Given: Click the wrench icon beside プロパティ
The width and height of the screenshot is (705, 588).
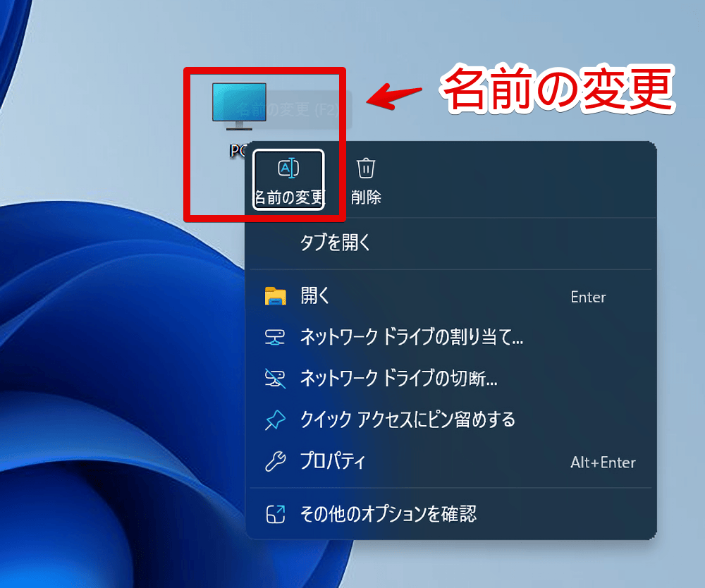Looking at the screenshot, I should (275, 463).
